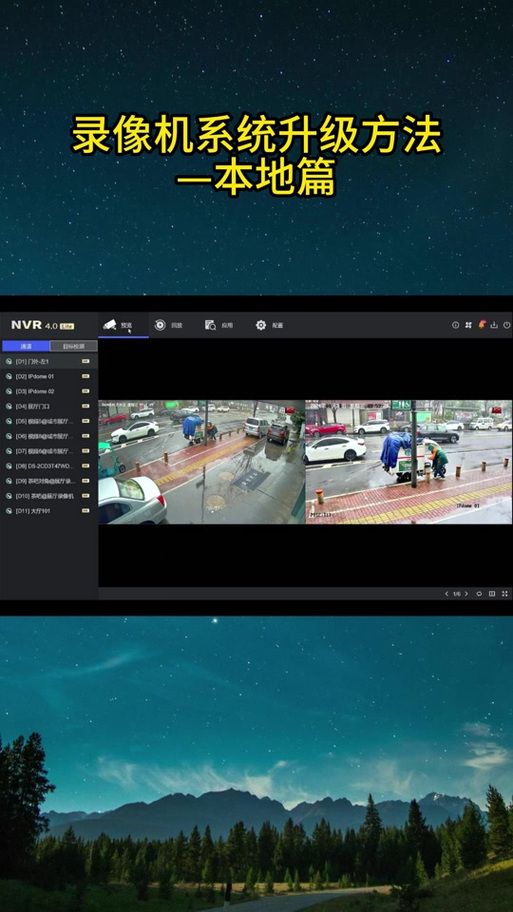The height and width of the screenshot is (912, 513).
Task: Click the info circle icon in header
Action: coord(455,325)
